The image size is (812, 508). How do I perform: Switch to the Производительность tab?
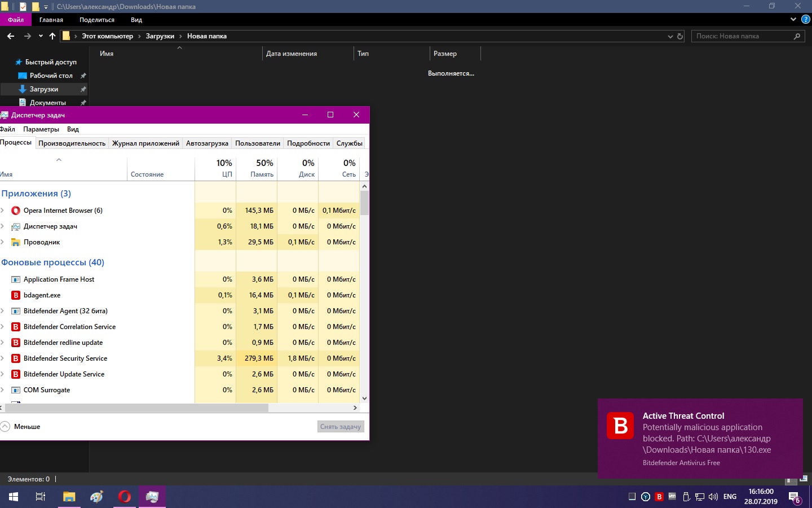pyautogui.click(x=72, y=143)
